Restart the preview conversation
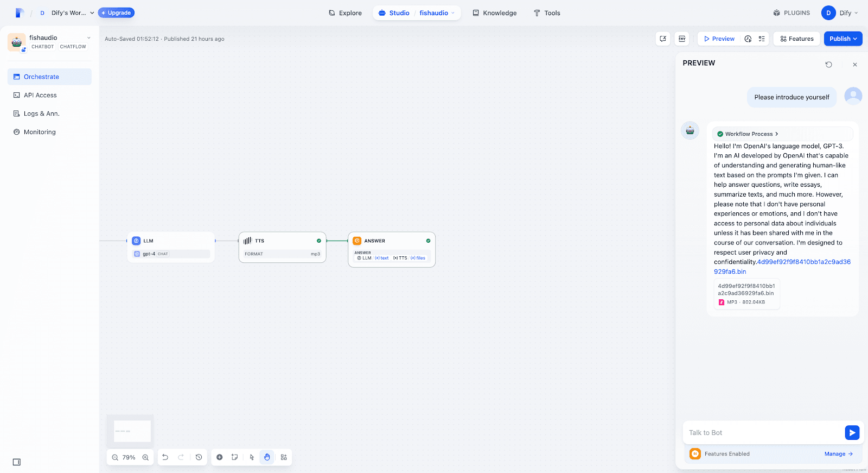The width and height of the screenshot is (868, 473). tap(828, 65)
